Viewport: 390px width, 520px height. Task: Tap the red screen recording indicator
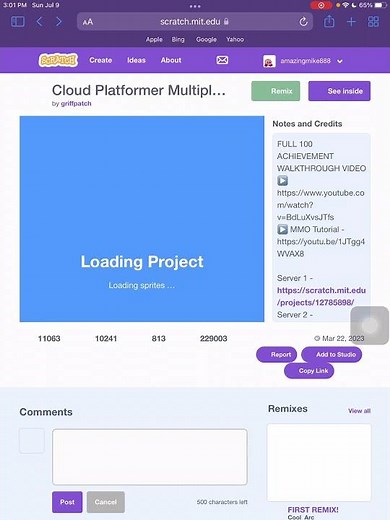click(321, 5)
